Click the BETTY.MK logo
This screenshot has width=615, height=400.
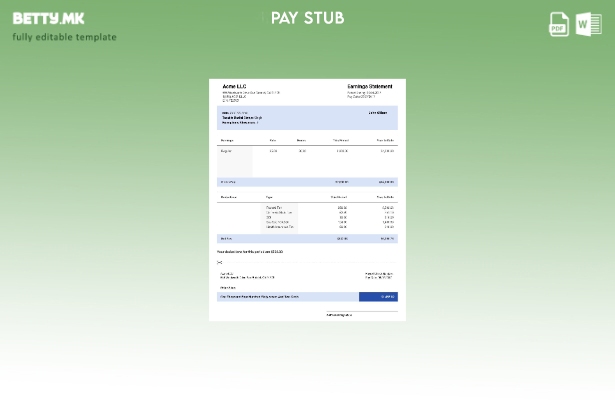pyautogui.click(x=48, y=18)
